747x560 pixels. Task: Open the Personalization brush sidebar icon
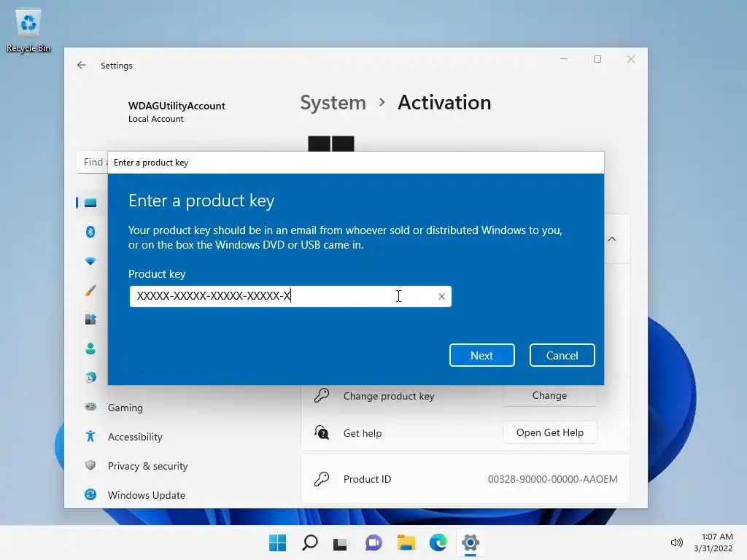90,290
